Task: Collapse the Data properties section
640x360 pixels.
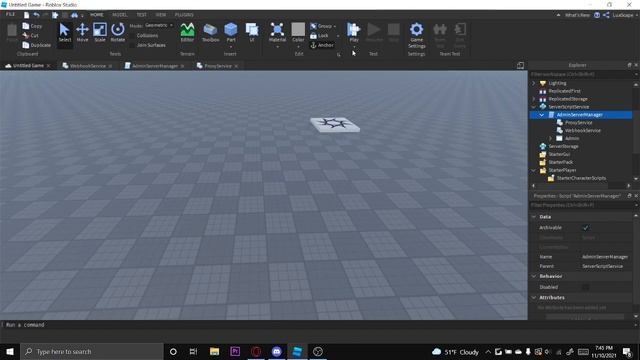Action: pyautogui.click(x=534, y=217)
